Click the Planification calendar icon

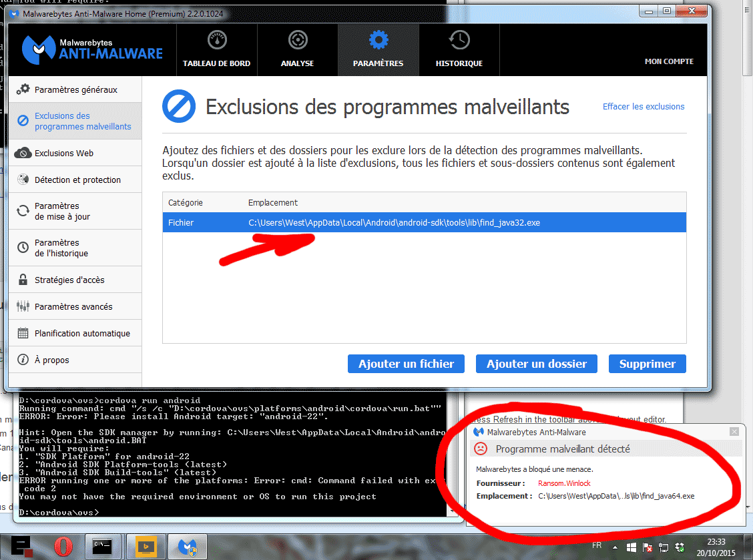(x=23, y=333)
